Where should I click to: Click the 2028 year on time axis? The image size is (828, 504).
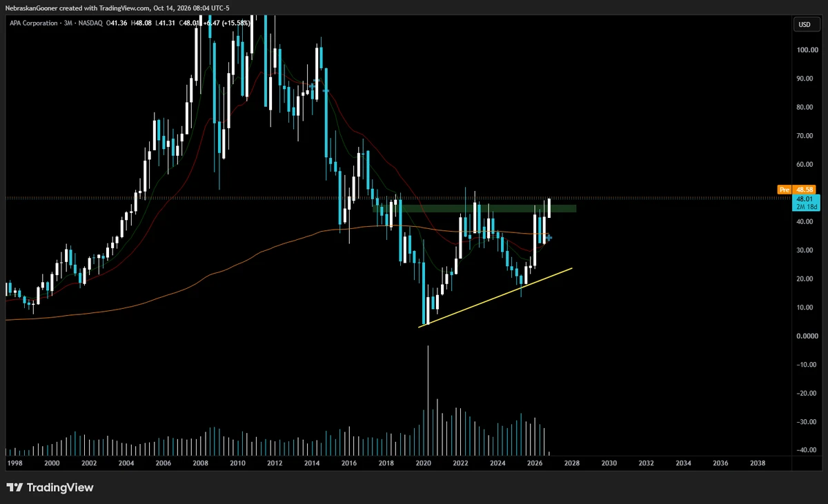click(x=572, y=463)
